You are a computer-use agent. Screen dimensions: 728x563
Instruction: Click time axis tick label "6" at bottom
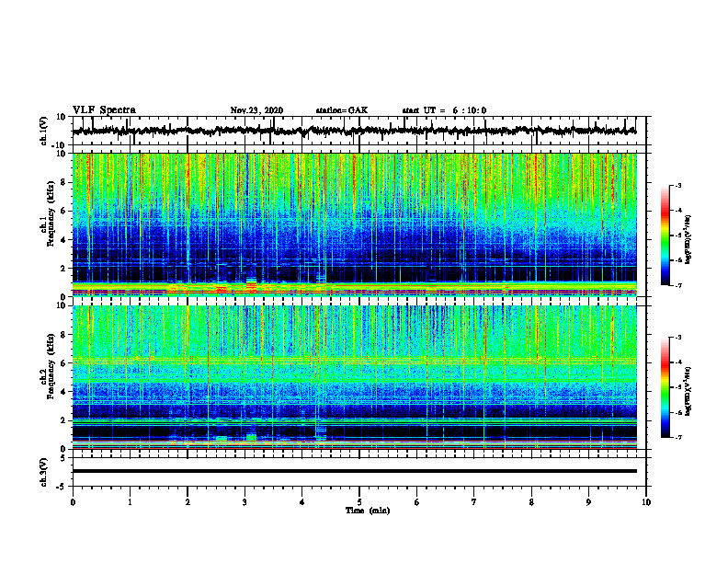click(417, 502)
